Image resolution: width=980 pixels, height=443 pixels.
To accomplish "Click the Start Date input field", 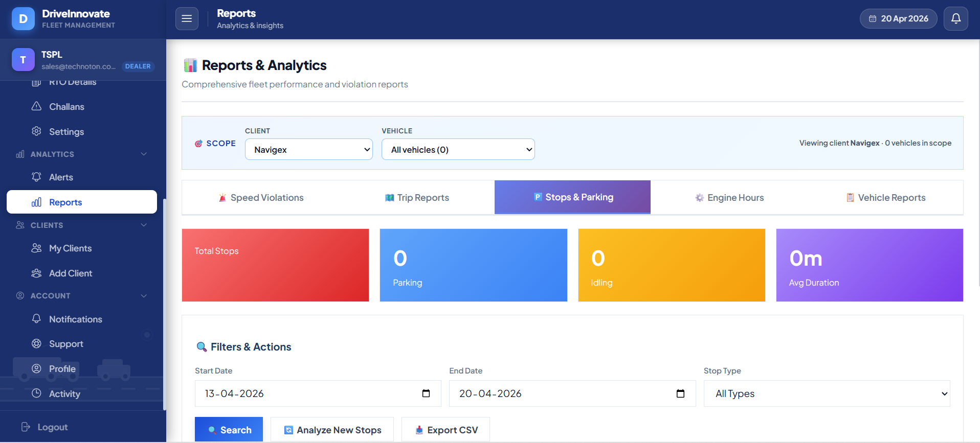I will pyautogui.click(x=318, y=393).
